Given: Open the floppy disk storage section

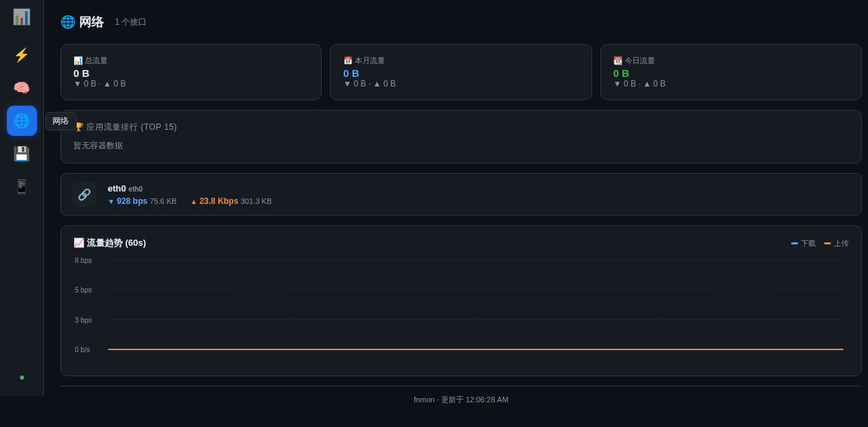Looking at the screenshot, I should pyautogui.click(x=21, y=154).
